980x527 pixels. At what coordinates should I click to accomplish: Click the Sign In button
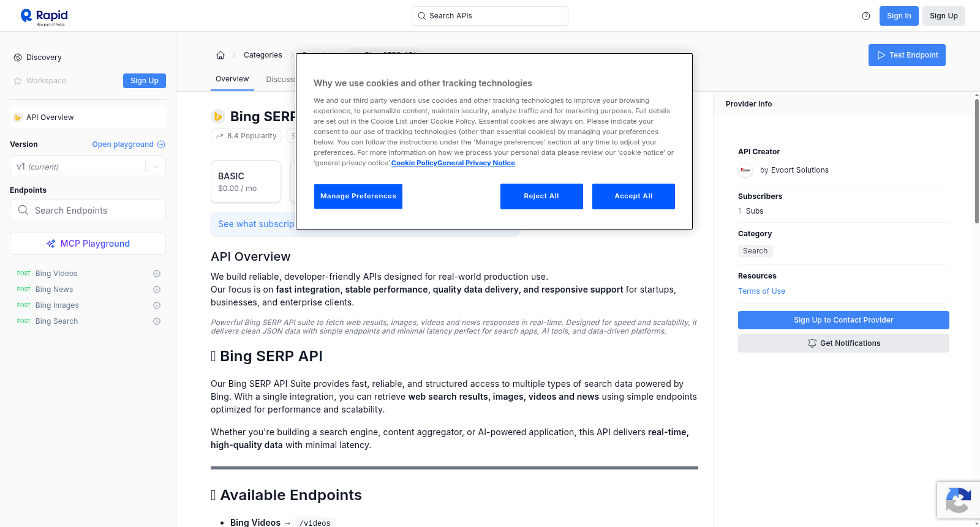(x=899, y=16)
